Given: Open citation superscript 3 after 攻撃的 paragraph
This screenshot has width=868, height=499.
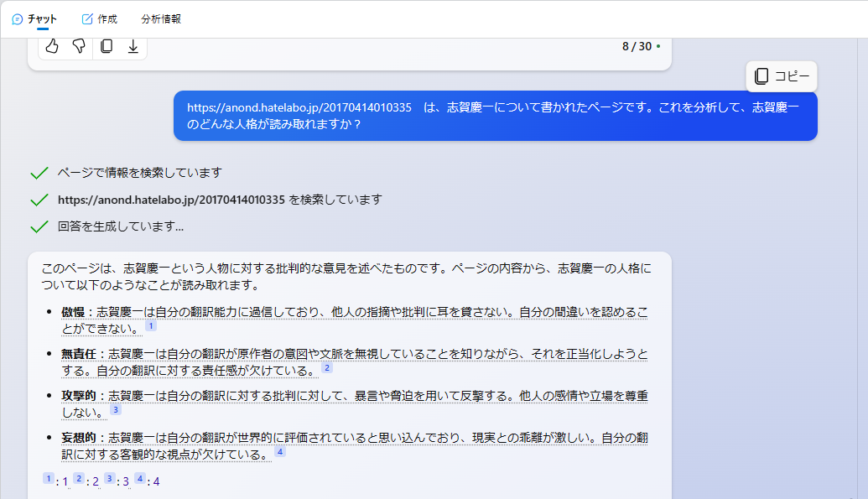Looking at the screenshot, I should 115,410.
